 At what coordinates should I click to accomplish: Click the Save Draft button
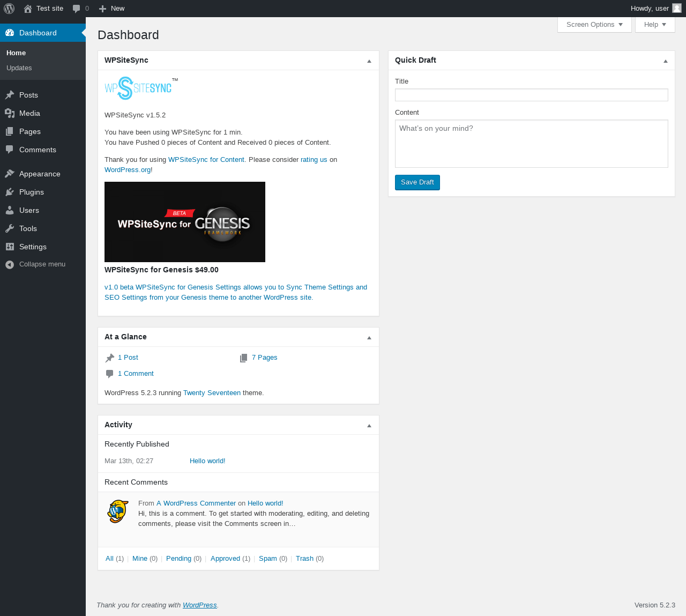tap(417, 182)
